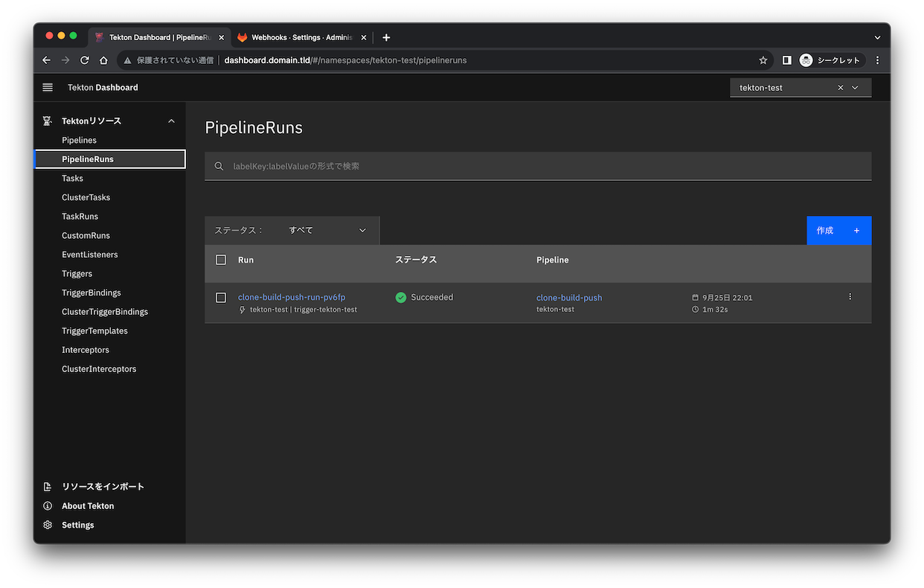Click the green Succeeded status icon
This screenshot has width=924, height=588.
coord(401,298)
